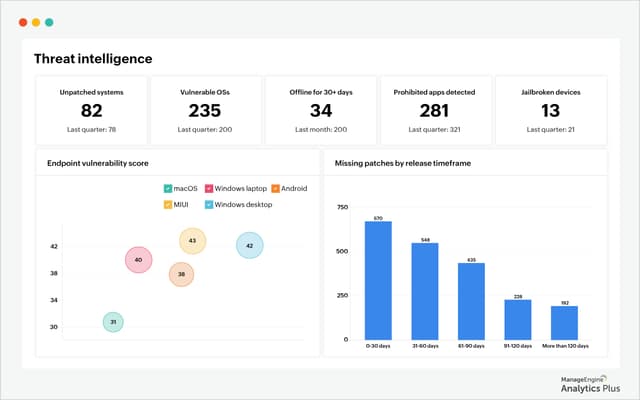Click the red window close dot
The width and height of the screenshot is (640, 400).
click(x=23, y=22)
